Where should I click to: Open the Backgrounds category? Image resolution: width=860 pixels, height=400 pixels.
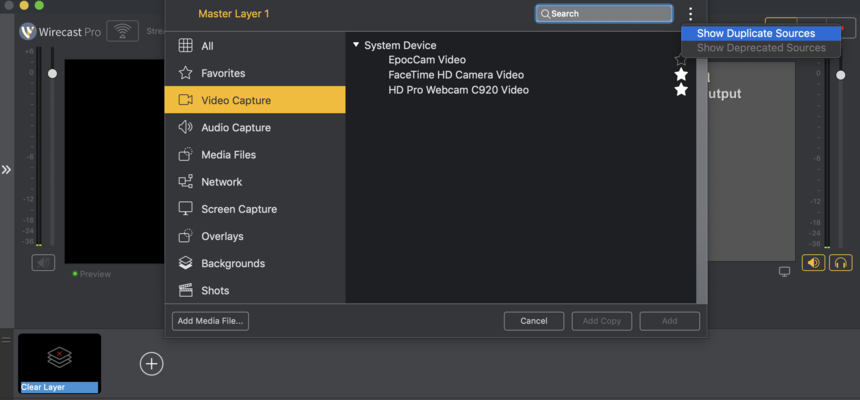255,263
